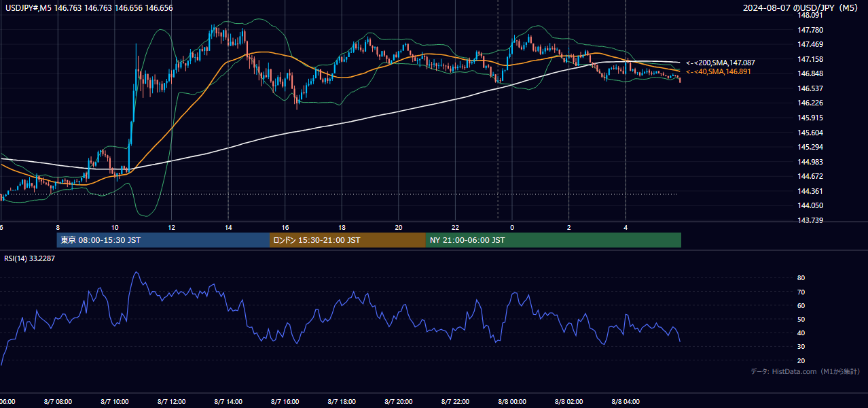Click the date axis label 8/8 04:00

626,402
